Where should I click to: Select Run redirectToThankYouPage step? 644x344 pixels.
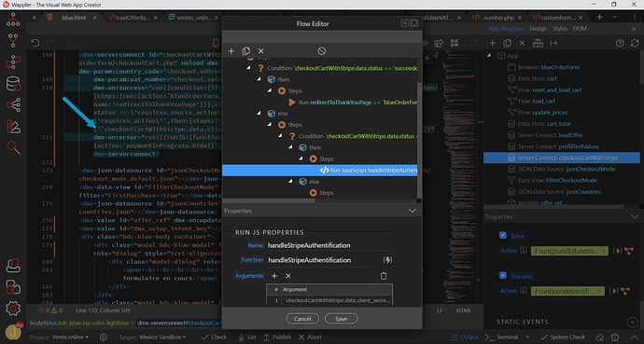click(x=353, y=103)
